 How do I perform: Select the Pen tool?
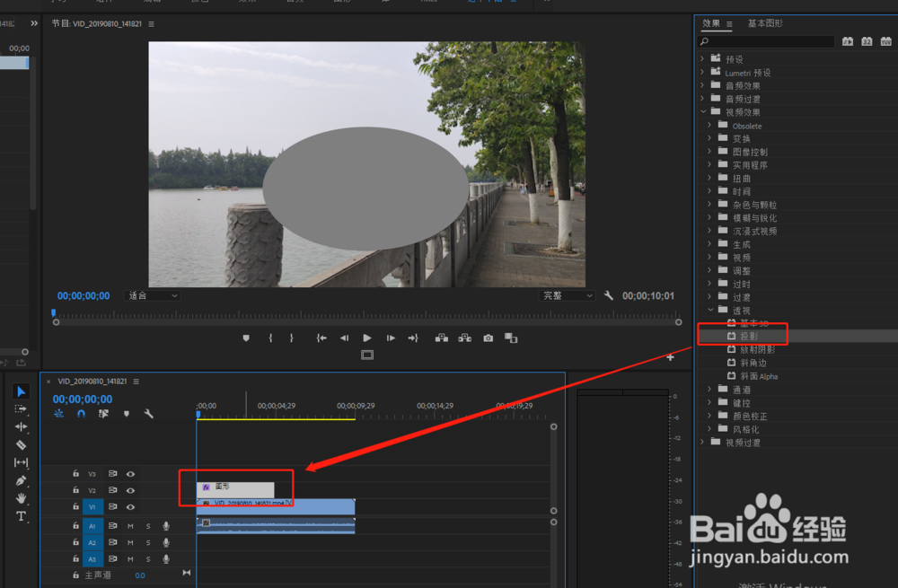click(x=22, y=480)
